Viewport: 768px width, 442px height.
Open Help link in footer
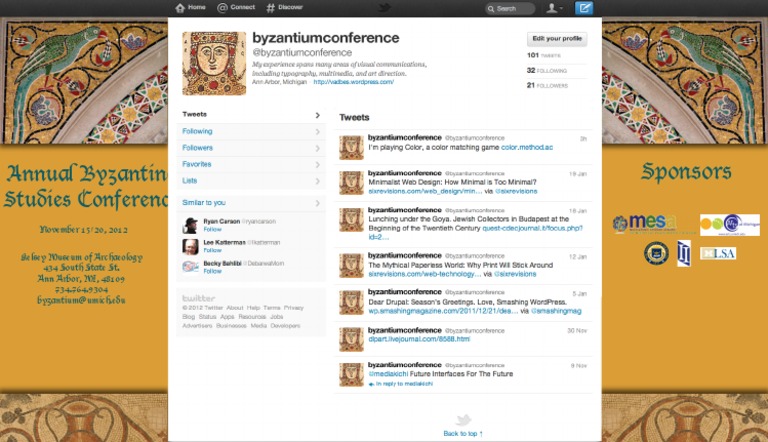coord(253,308)
